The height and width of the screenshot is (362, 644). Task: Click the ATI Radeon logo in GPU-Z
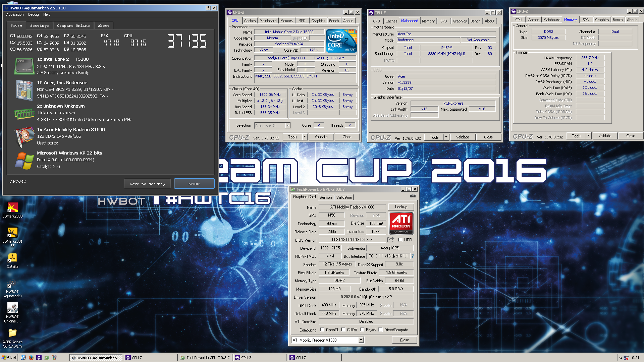(x=401, y=223)
